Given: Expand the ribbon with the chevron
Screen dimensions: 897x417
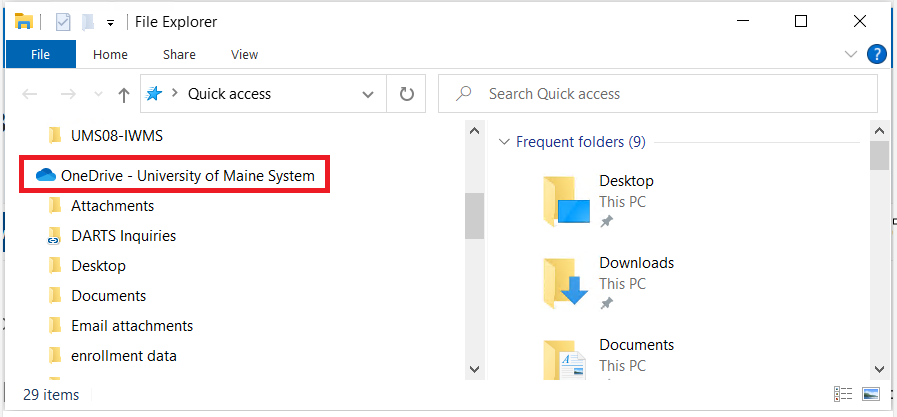Looking at the screenshot, I should point(851,54).
